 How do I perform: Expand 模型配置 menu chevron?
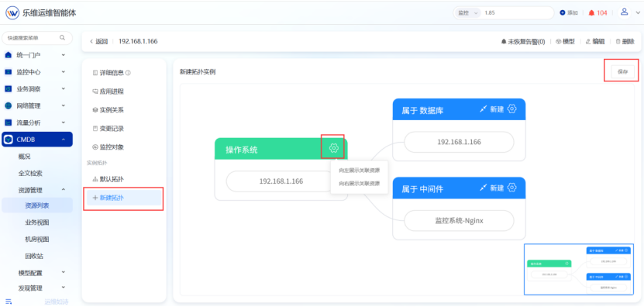click(x=64, y=272)
